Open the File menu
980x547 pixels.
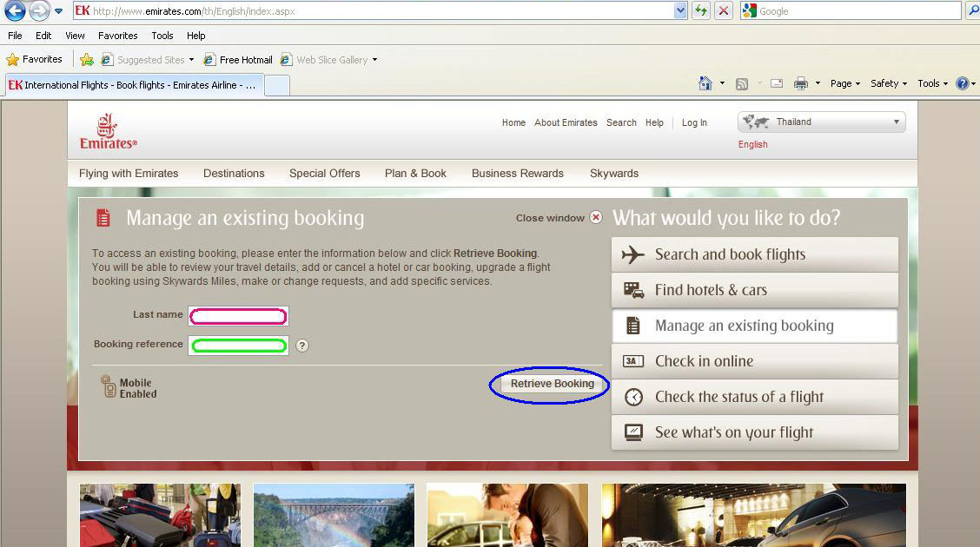pos(15,36)
